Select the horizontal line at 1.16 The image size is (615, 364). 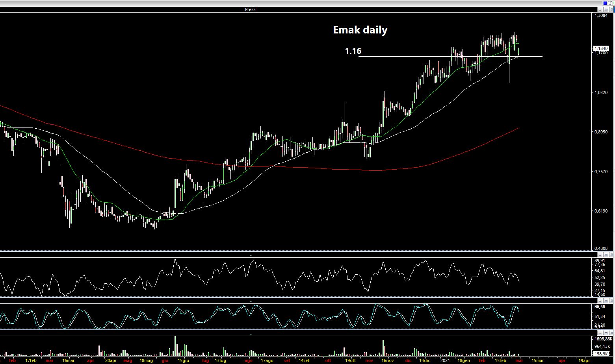450,57
